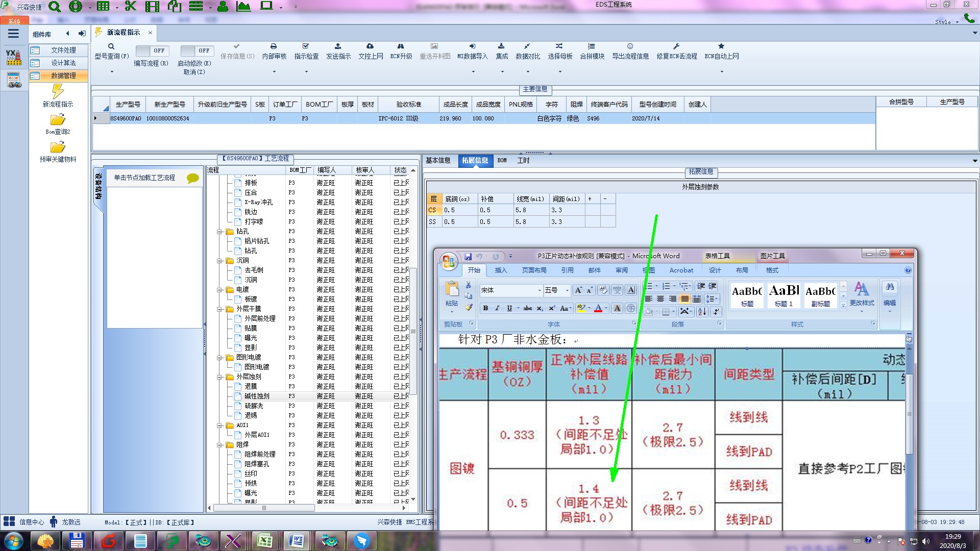This screenshot has height=551, width=980.
Task: Click the 文控上网 toolbar icon
Action: [370, 46]
